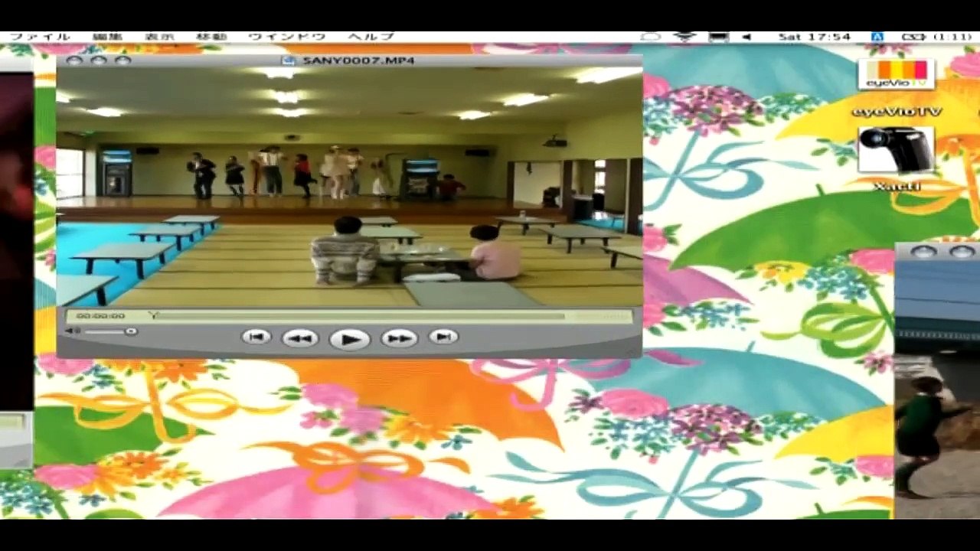Open the 編集 menu
Image resolution: width=980 pixels, height=551 pixels.
click(x=107, y=37)
